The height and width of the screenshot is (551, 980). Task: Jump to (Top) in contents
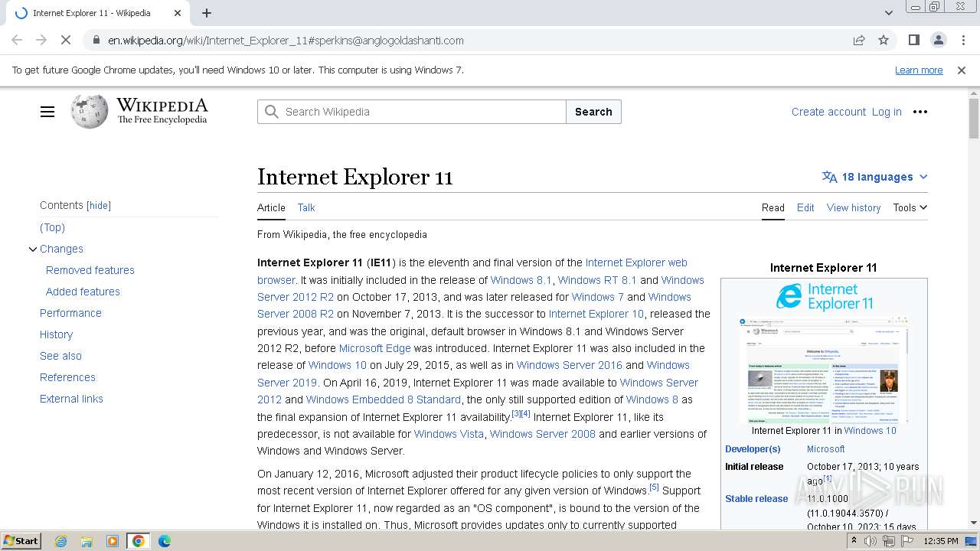pyautogui.click(x=52, y=227)
